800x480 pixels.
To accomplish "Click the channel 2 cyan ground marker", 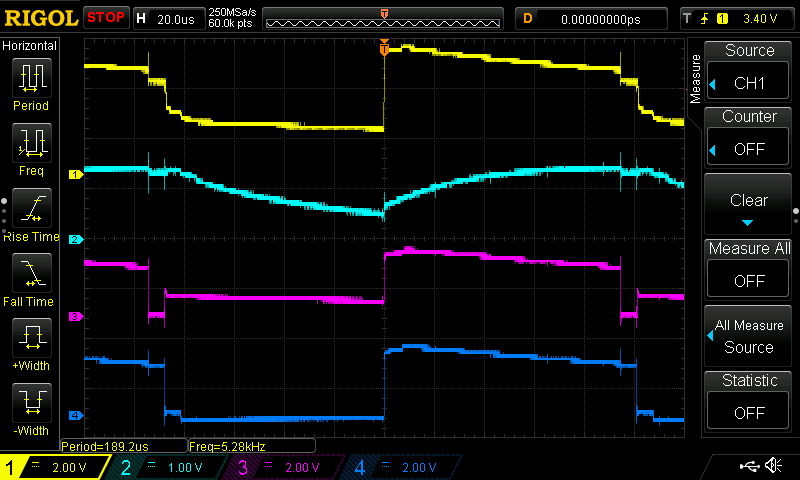I will (x=76, y=239).
